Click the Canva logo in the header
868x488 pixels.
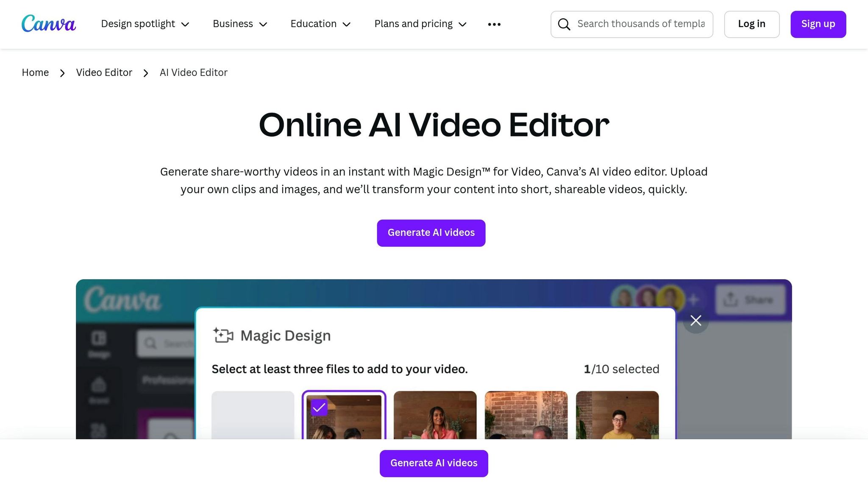click(48, 24)
